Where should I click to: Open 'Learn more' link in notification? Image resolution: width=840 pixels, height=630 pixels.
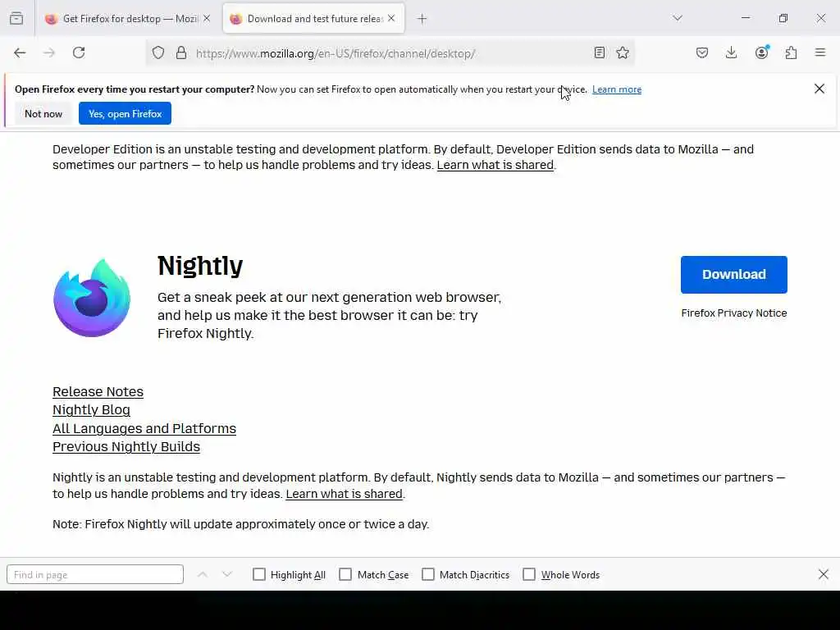point(617,89)
